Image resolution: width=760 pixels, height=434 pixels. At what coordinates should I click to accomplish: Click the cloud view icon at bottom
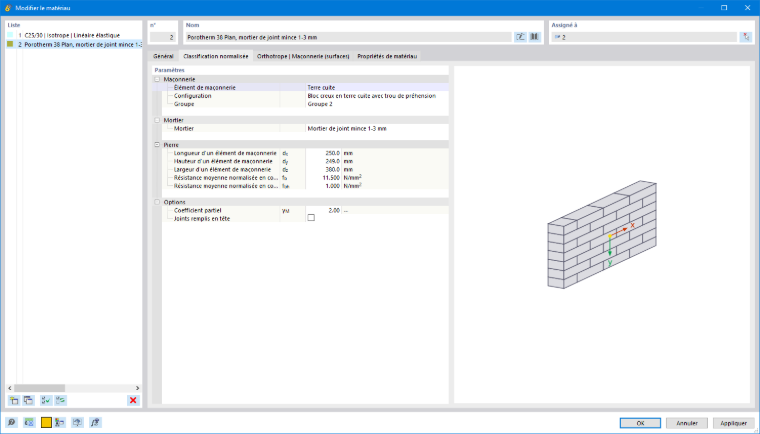tap(77, 422)
